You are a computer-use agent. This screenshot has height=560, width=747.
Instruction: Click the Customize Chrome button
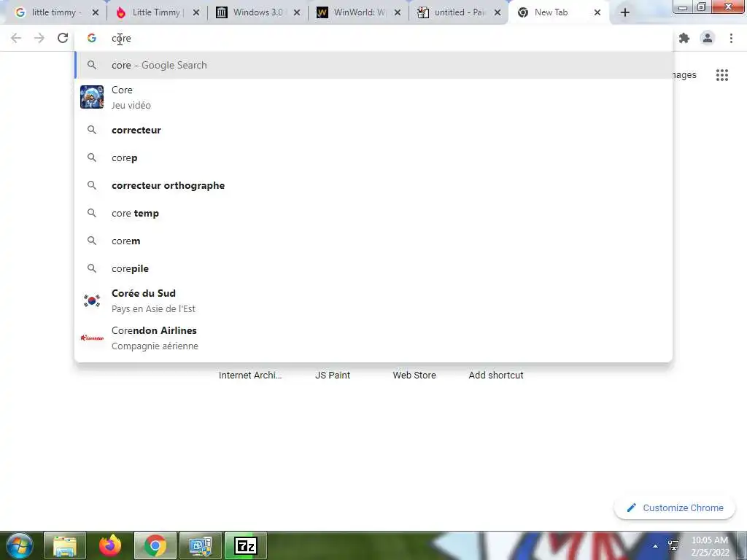675,507
